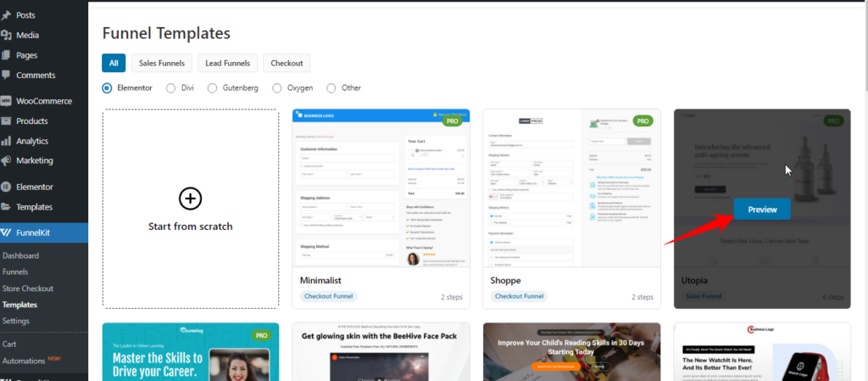Click the WooCommerce logo icon
Screen dimensions: 868x381
(x=6, y=101)
